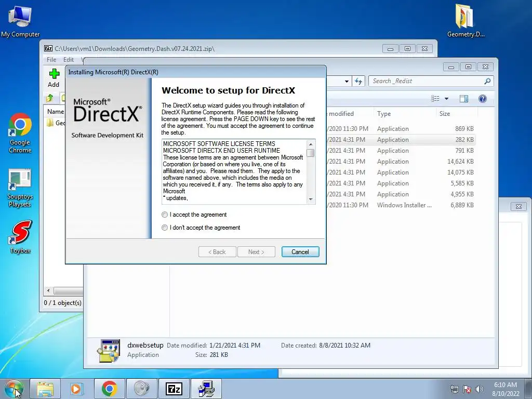
Task: Click the Windows Start button
Action: coord(14,389)
